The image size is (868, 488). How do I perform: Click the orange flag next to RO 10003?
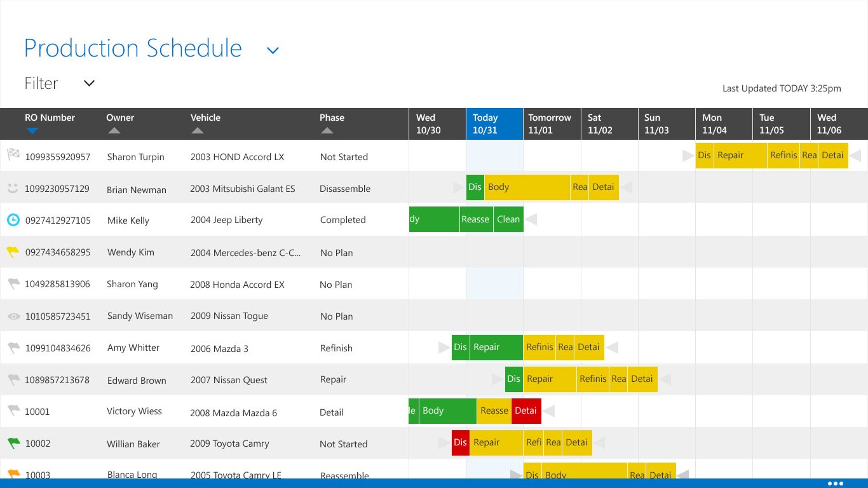[x=13, y=471]
